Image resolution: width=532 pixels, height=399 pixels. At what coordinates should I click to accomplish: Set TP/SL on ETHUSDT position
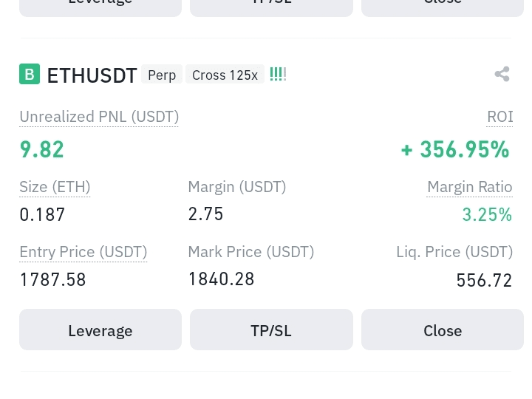[x=271, y=330]
